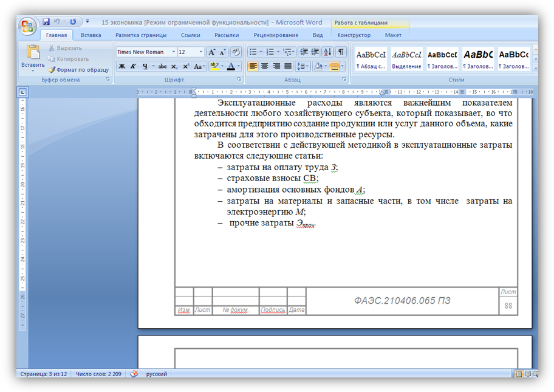Open the borders dropdown arrow
Screen dimensions: 554x392
343,66
